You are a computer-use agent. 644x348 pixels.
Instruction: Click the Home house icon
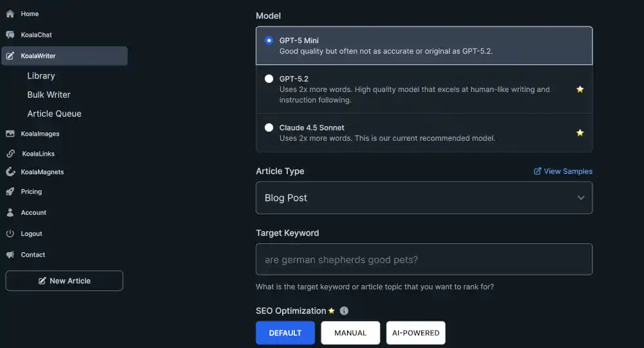coord(10,14)
